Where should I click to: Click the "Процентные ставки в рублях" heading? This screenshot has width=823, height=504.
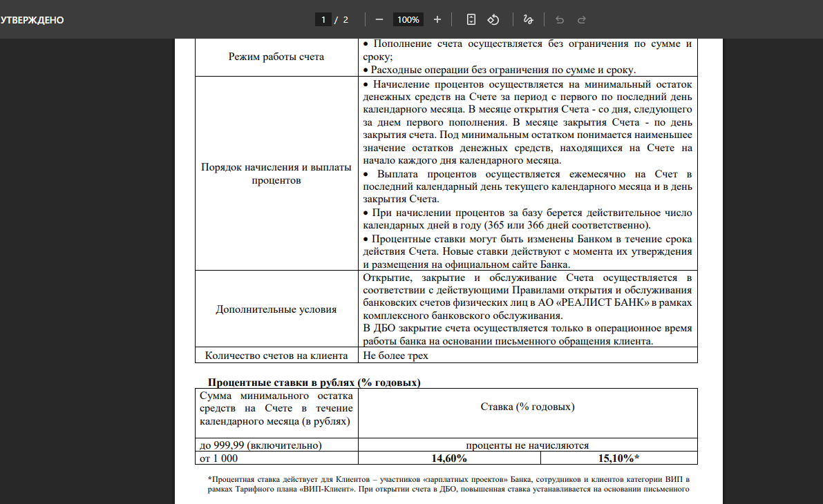coord(314,382)
